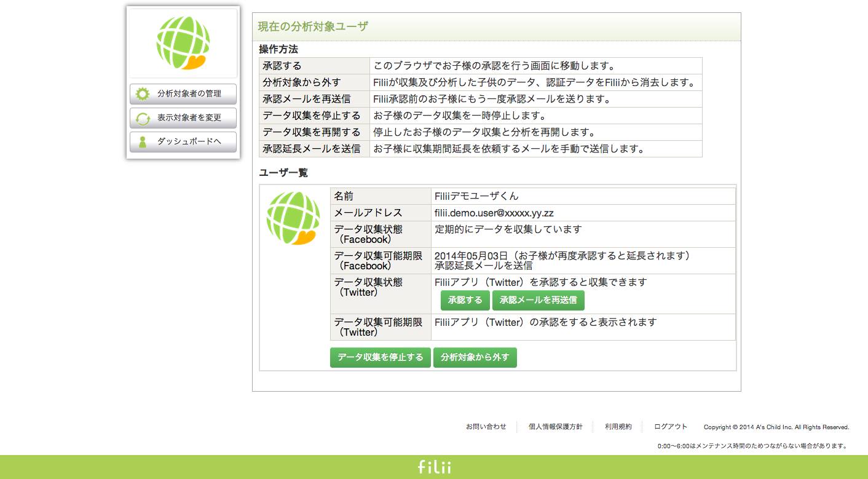Click the filii logo in green footer
Screen dimensions: 868x479
(434, 467)
